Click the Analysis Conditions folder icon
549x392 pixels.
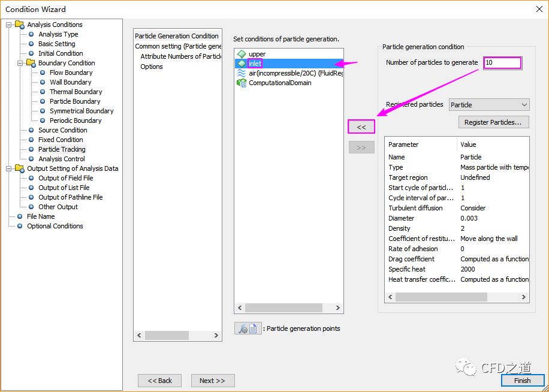pyautogui.click(x=20, y=25)
